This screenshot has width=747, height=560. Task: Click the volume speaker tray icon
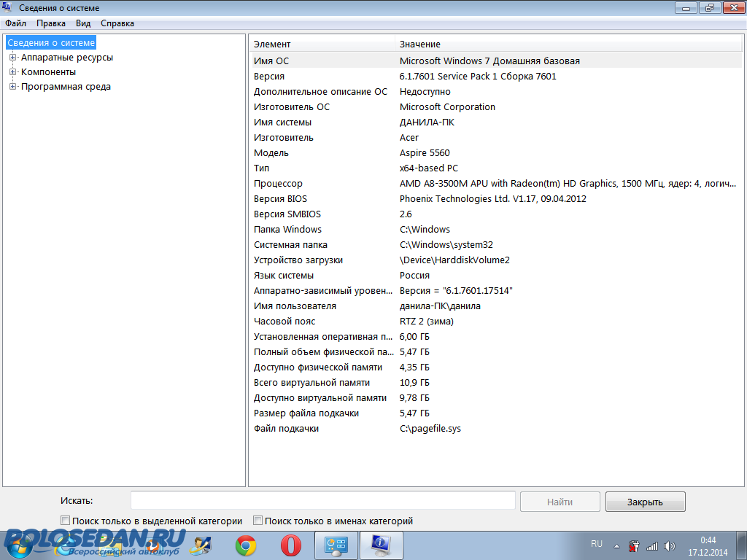pos(670,545)
